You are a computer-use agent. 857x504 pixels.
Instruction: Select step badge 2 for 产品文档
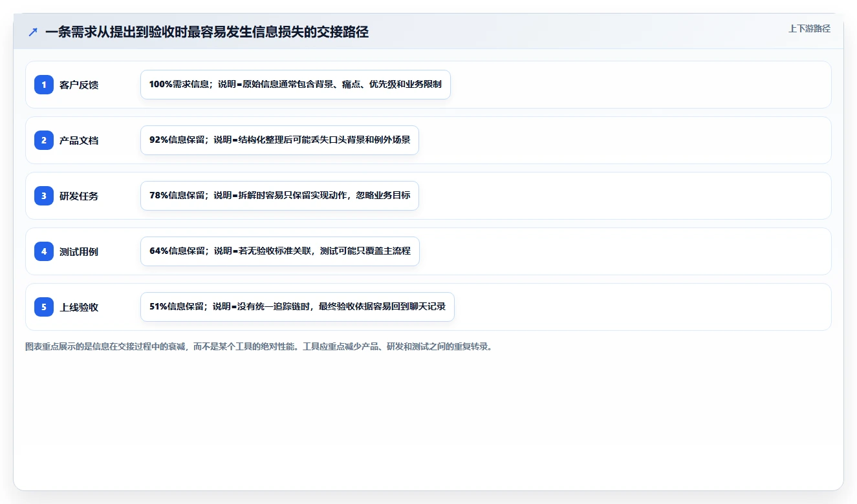point(44,140)
